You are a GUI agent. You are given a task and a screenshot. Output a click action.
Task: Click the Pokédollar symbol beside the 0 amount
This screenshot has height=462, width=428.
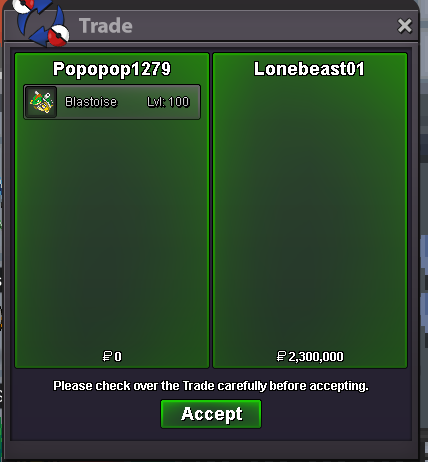[107, 356]
